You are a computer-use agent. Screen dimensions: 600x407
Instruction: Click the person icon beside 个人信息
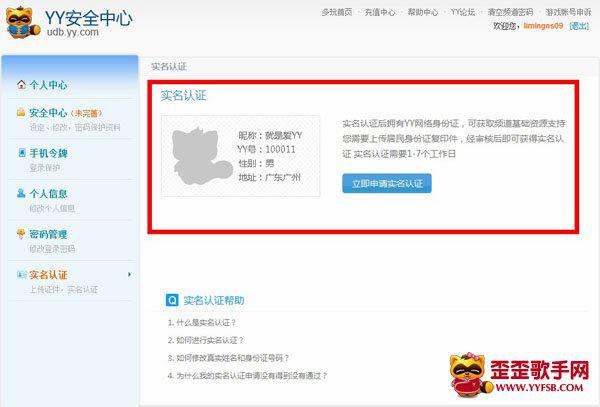tap(21, 193)
